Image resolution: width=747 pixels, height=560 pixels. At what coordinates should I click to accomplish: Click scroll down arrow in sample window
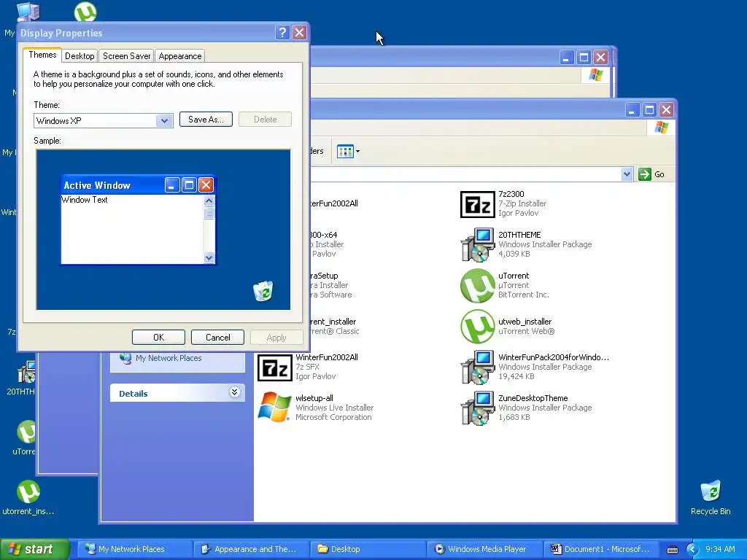(x=209, y=257)
